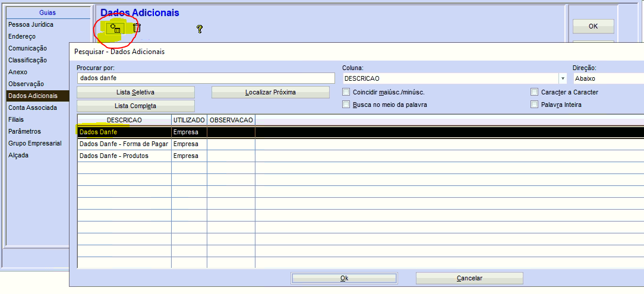Click the Procurar por text field

coord(206,78)
